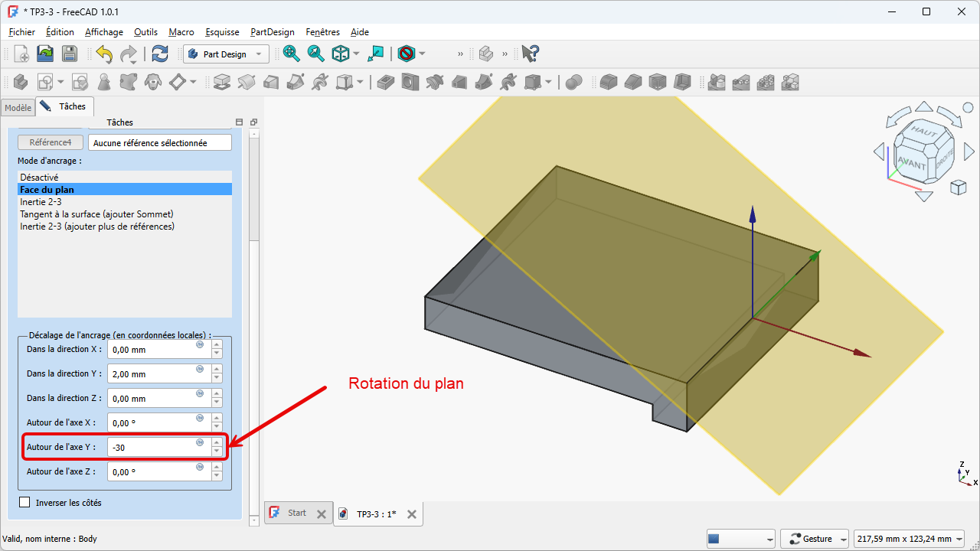Click the Refresh recompute icon
Image resolution: width=980 pixels, height=551 pixels.
click(160, 54)
